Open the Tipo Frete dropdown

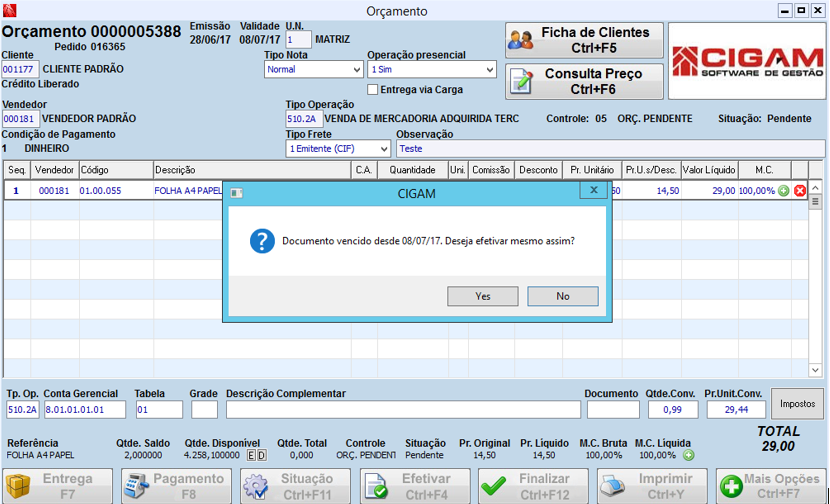pyautogui.click(x=338, y=149)
